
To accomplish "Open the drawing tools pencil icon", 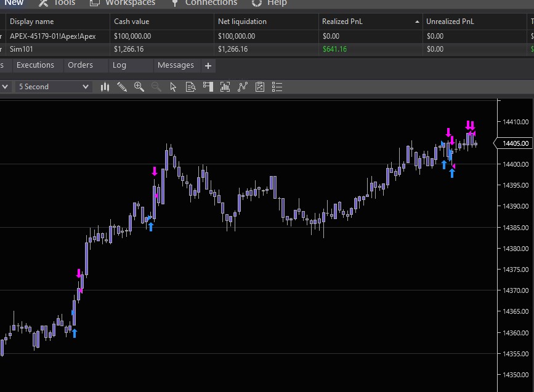I will 122,87.
